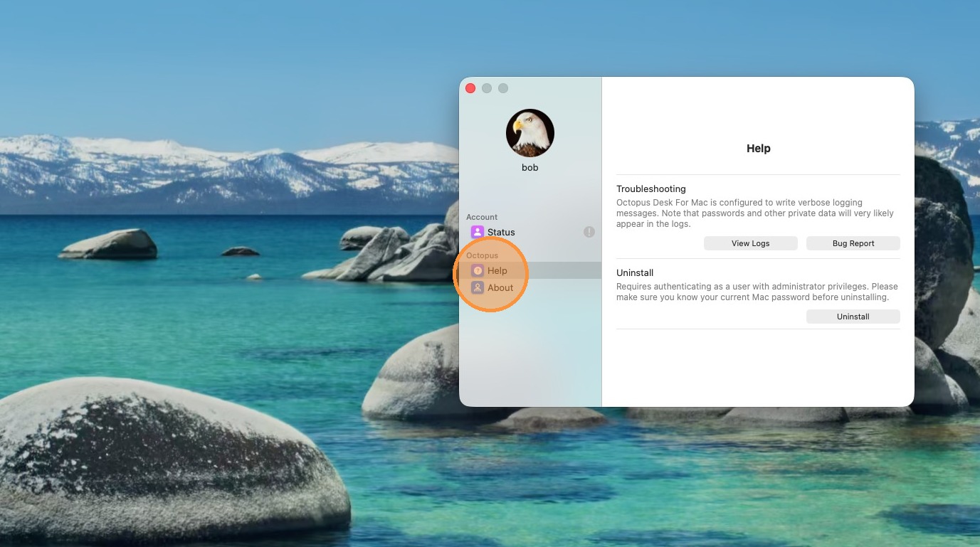Open the About section

[530, 287]
